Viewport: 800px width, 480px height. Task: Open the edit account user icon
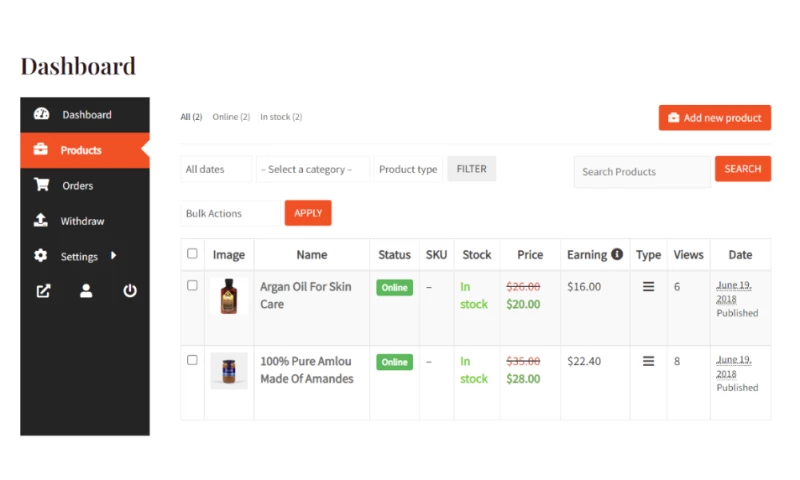86,291
